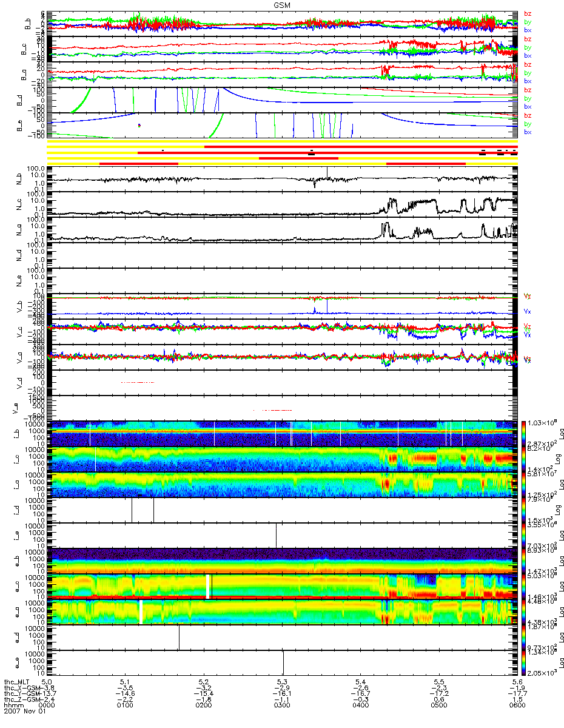Screen dimensions: 564x728
Task: Click the 0200 time tick label
Action: point(204,706)
